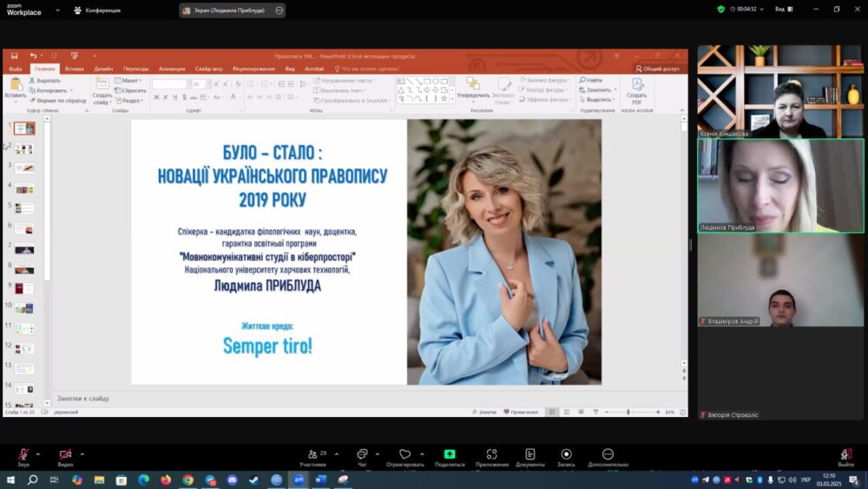Turn on camera with Видео button
This screenshot has height=489, width=868.
tap(65, 457)
